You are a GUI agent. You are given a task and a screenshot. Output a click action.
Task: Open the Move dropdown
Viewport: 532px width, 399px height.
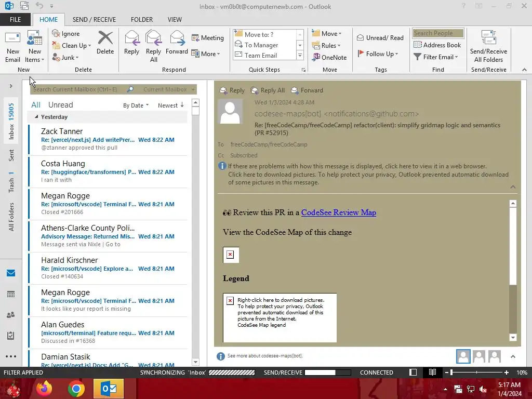click(x=327, y=34)
